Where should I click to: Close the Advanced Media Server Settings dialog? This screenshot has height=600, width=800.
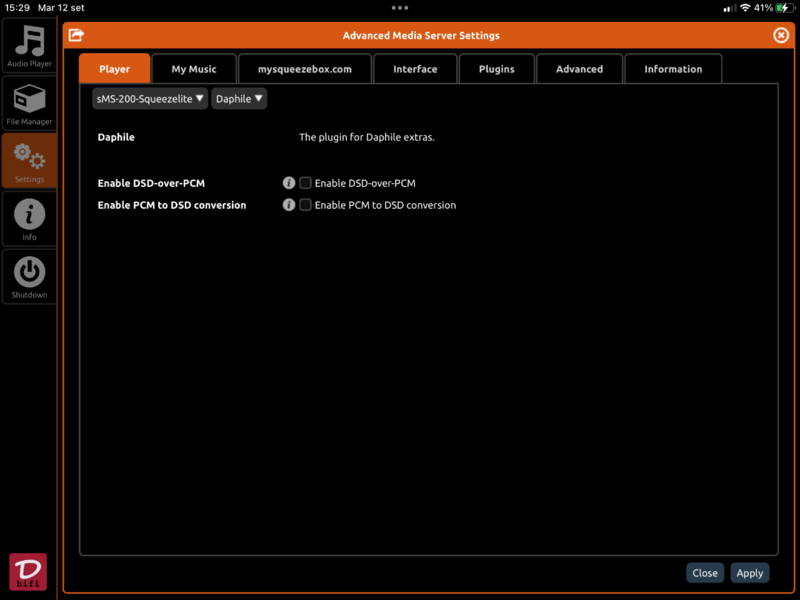pos(781,35)
